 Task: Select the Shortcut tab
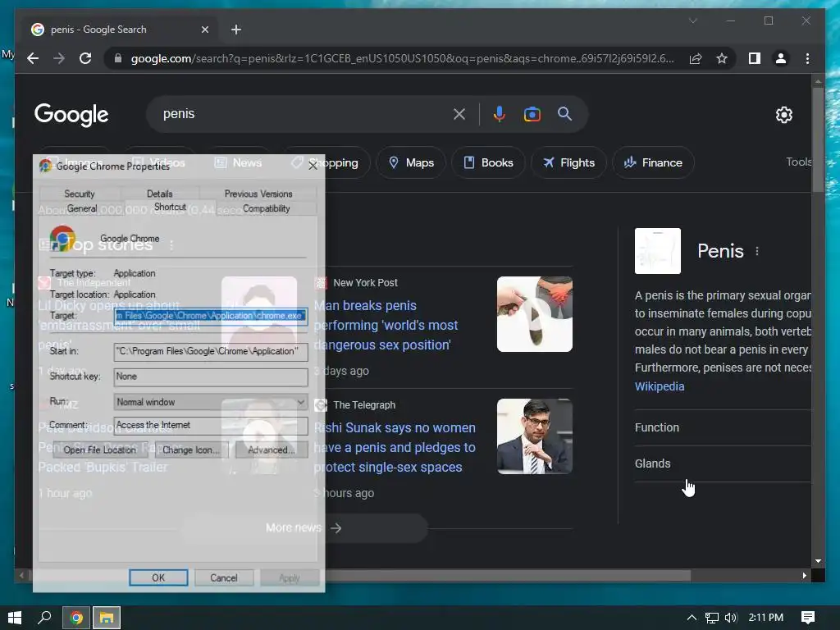(171, 207)
